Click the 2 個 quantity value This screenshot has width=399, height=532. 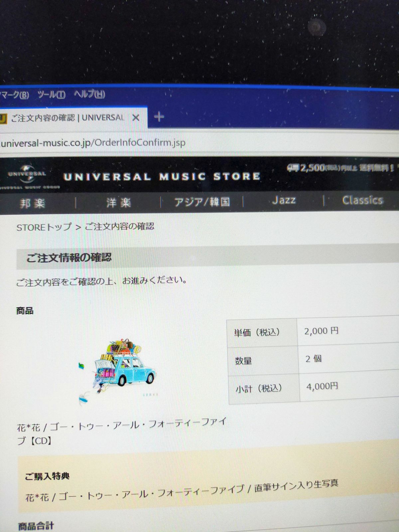pyautogui.click(x=313, y=359)
